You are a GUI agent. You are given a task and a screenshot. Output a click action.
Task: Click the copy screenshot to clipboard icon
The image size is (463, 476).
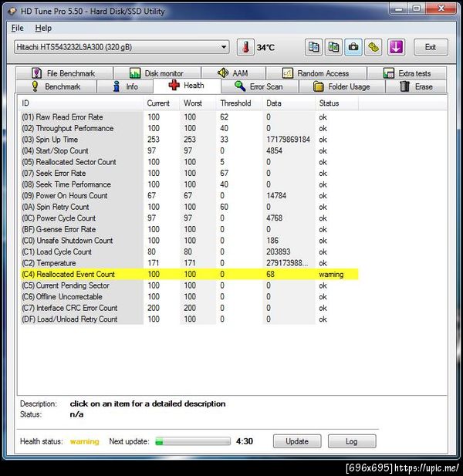pos(333,47)
